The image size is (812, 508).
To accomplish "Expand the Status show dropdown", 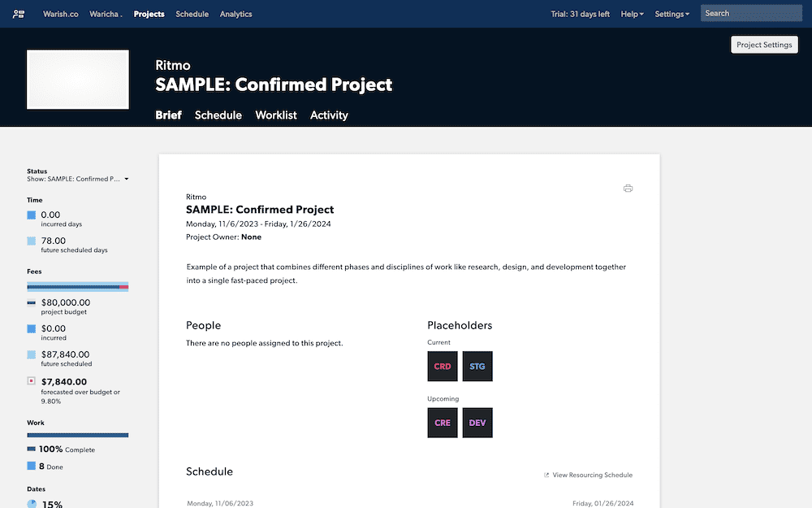I will (x=78, y=179).
